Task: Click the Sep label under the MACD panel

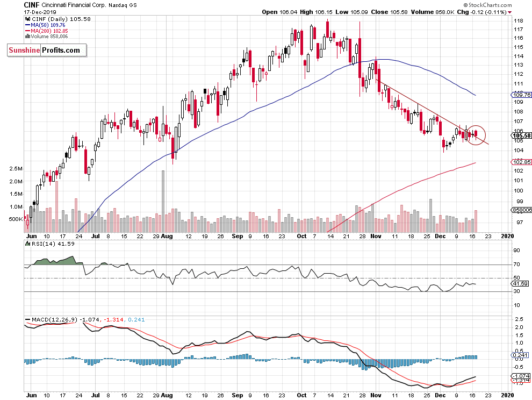Action: click(238, 395)
